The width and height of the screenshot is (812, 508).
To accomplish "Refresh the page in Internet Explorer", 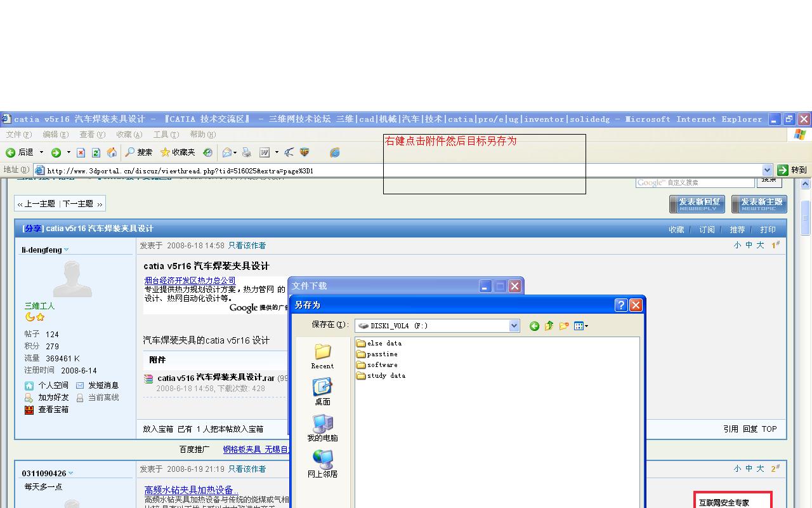I will pyautogui.click(x=96, y=152).
